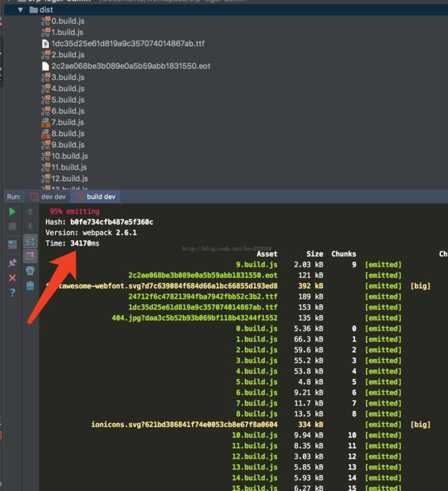Click the '95% emitting' console line
The height and width of the screenshot is (491, 448).
pos(74,212)
